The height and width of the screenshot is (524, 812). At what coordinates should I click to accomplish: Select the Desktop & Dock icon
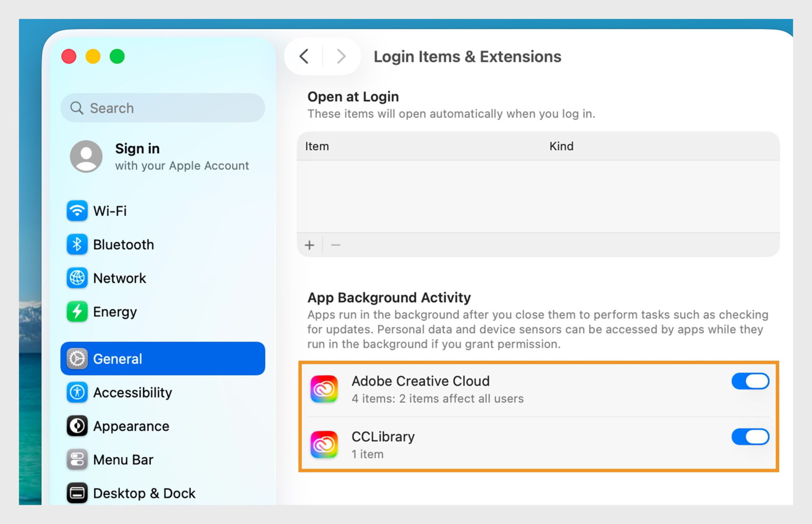pos(77,493)
